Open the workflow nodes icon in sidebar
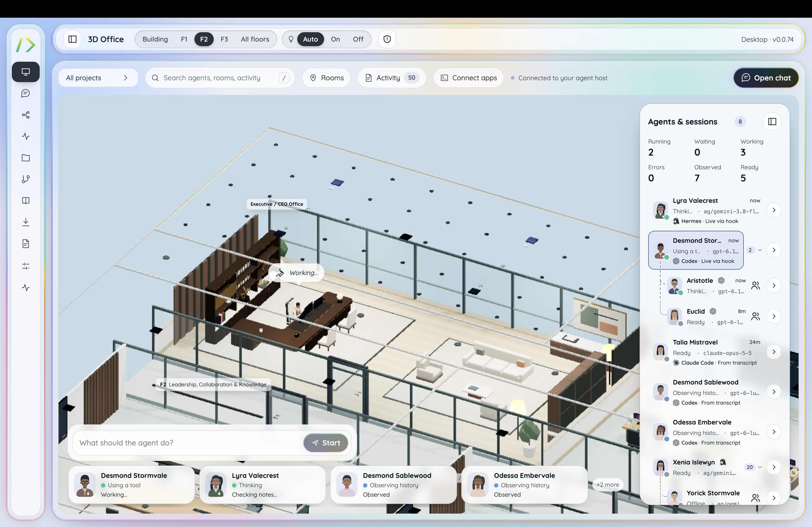 pos(26,115)
